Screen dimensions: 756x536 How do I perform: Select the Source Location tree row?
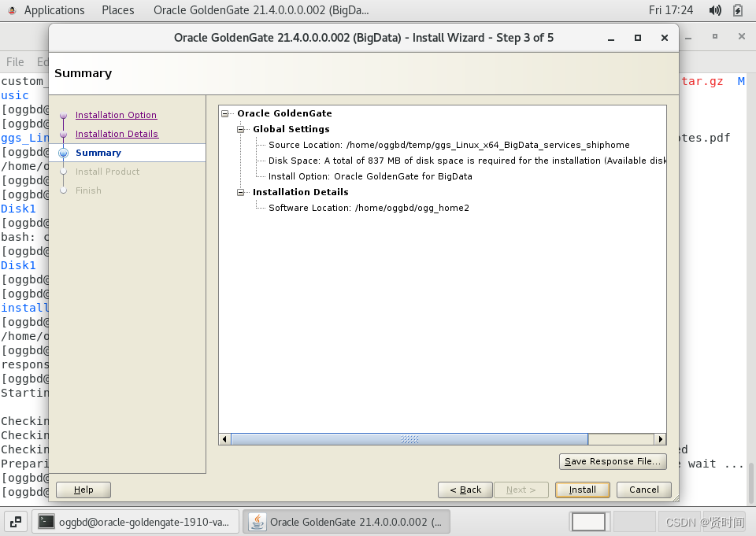[449, 145]
